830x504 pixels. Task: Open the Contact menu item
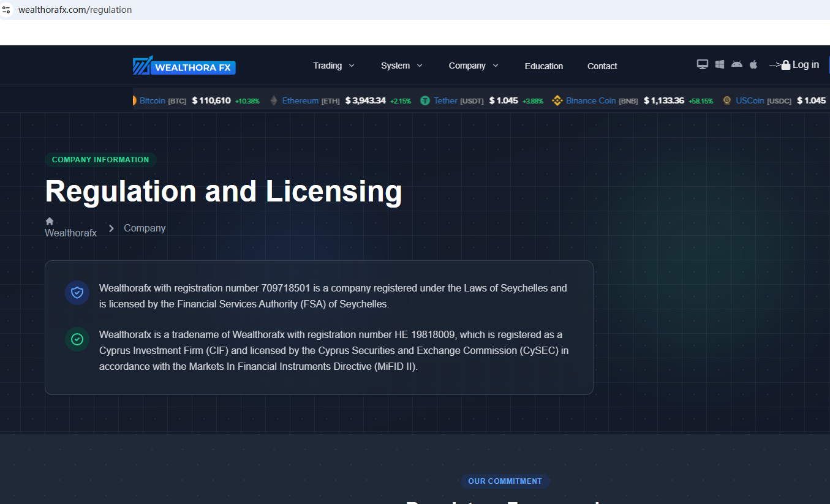pyautogui.click(x=602, y=66)
